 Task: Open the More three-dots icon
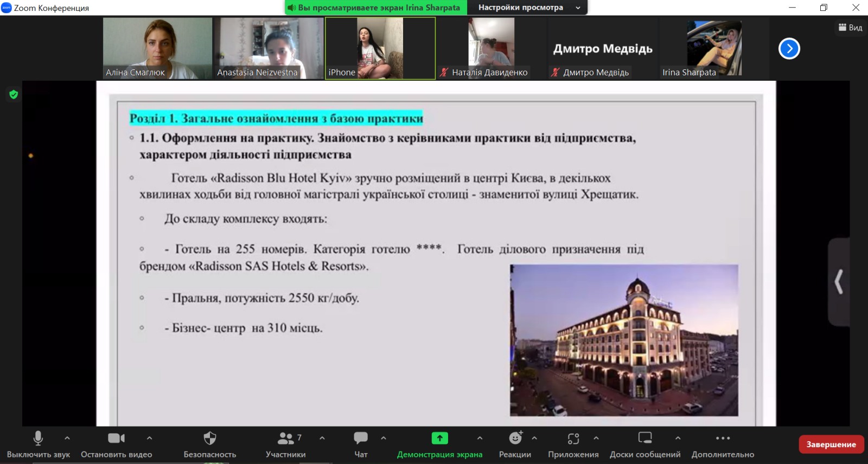point(723,438)
